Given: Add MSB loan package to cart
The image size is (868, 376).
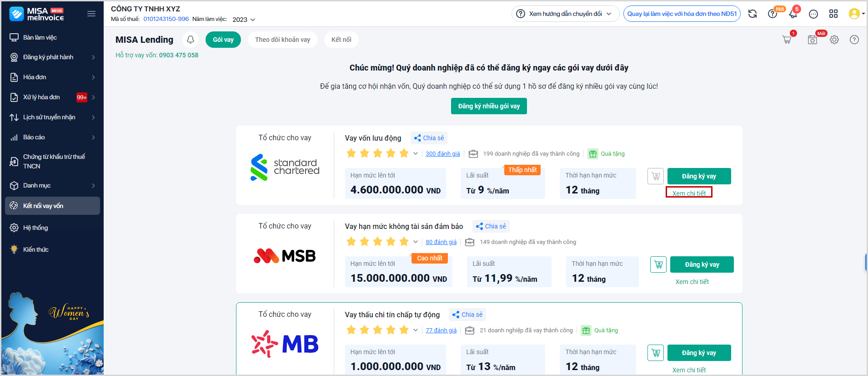Looking at the screenshot, I should (x=658, y=264).
